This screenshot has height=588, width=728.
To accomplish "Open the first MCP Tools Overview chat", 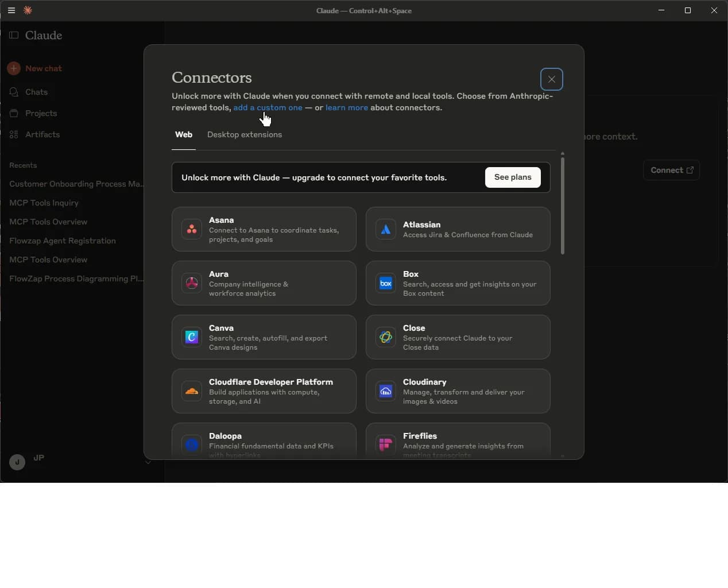I will (48, 222).
